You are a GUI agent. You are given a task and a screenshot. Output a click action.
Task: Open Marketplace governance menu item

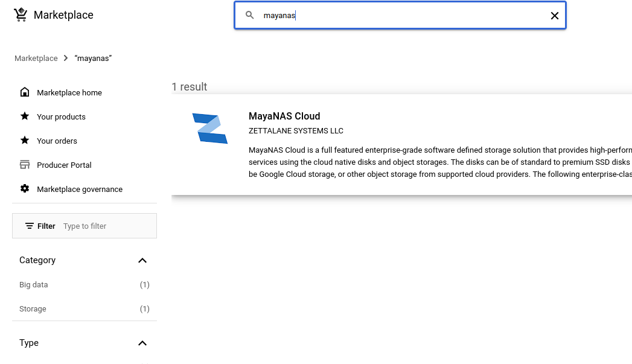(x=79, y=189)
